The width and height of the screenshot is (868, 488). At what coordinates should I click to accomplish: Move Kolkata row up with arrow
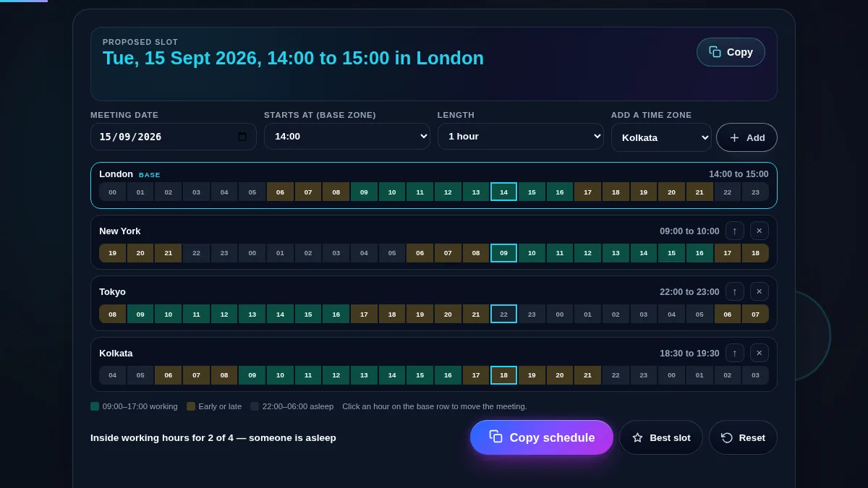735,353
